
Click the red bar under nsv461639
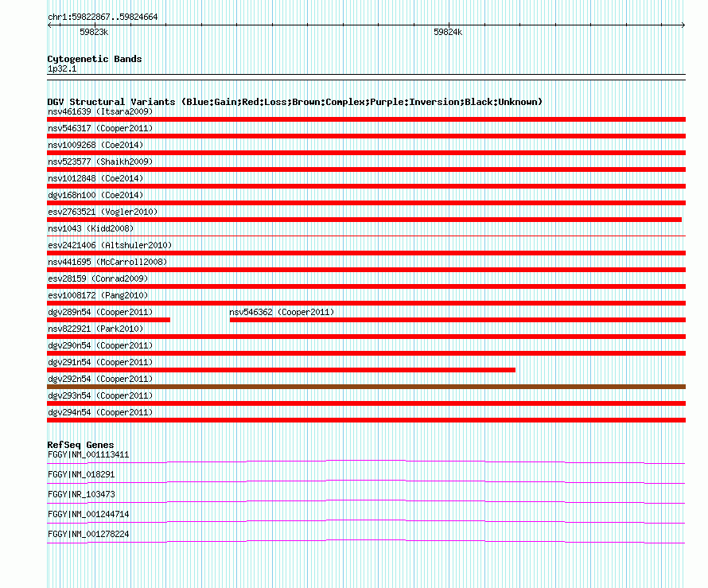coord(366,119)
